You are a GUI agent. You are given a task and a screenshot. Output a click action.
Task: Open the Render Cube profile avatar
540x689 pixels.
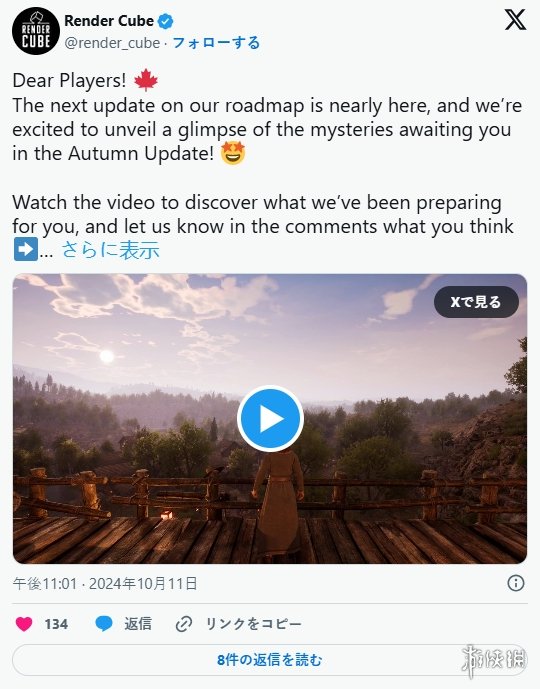point(36,31)
